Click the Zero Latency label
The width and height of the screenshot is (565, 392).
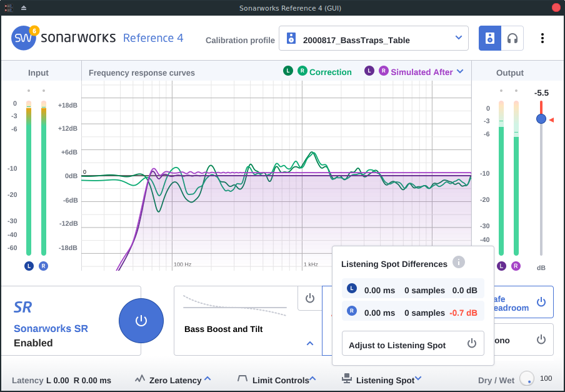[176, 381]
